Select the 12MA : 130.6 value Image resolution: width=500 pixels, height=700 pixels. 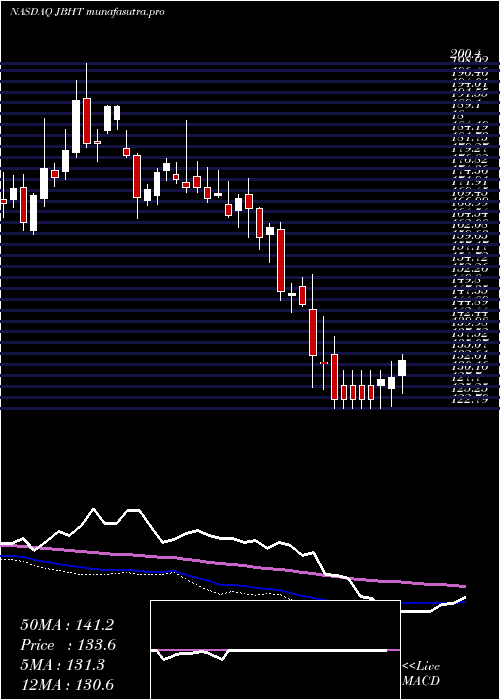click(x=68, y=685)
